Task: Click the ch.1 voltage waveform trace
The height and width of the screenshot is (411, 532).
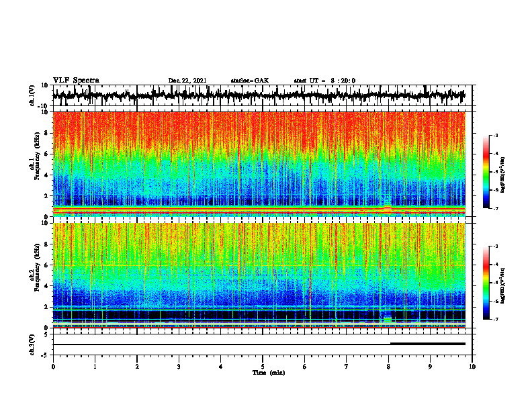Action: (259, 95)
